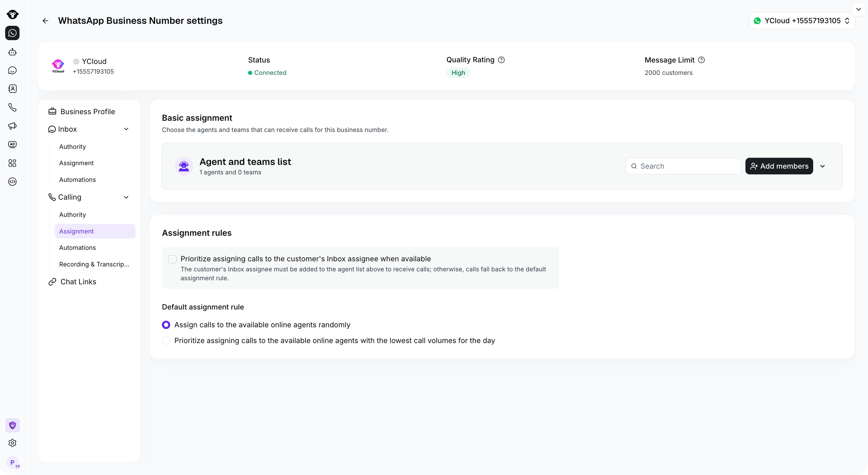This screenshot has height=475, width=868.
Task: Click the YCloud business profile logo
Action: tap(58, 66)
